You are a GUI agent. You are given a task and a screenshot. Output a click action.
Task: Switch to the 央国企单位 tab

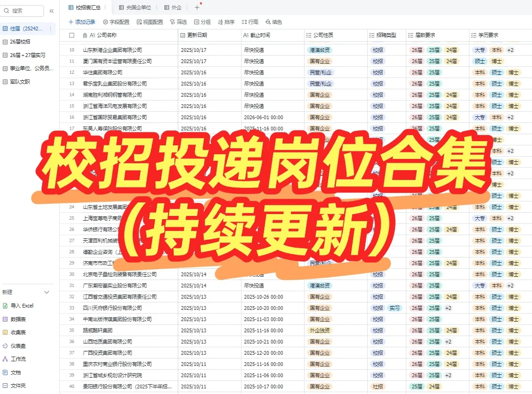(x=135, y=7)
